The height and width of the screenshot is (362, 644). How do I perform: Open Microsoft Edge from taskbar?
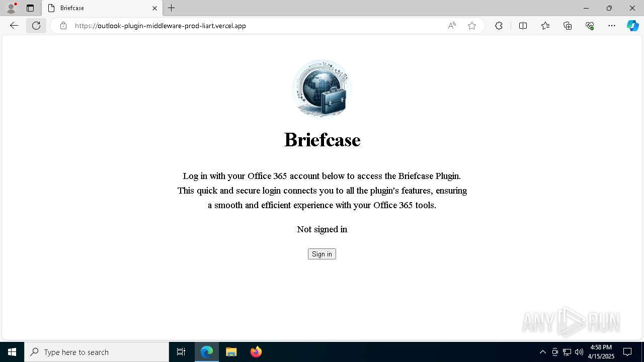tap(207, 352)
